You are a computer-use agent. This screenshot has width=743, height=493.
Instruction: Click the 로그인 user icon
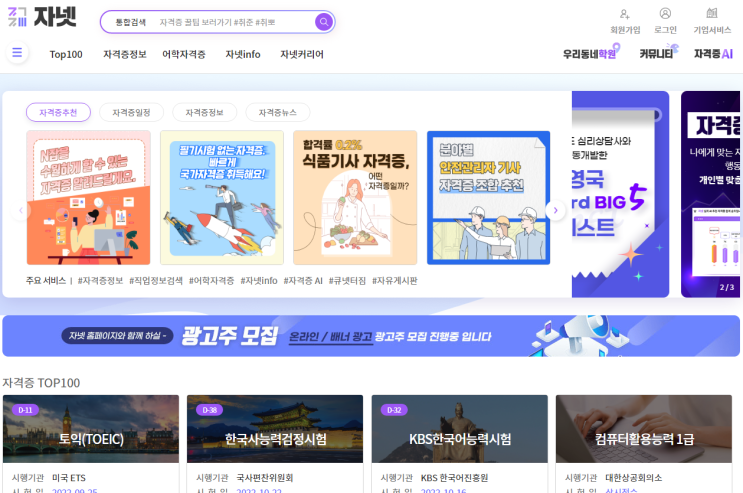click(665, 13)
